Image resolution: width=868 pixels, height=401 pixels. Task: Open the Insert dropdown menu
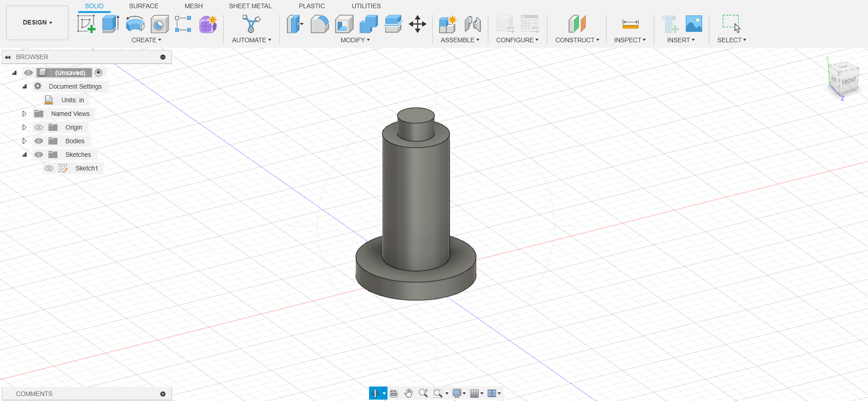click(x=681, y=40)
